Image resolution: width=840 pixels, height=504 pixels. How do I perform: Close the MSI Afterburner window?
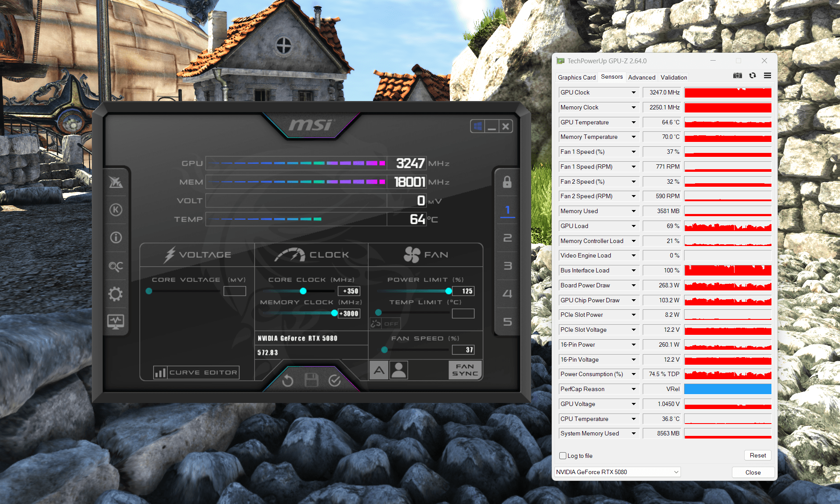[x=506, y=127]
